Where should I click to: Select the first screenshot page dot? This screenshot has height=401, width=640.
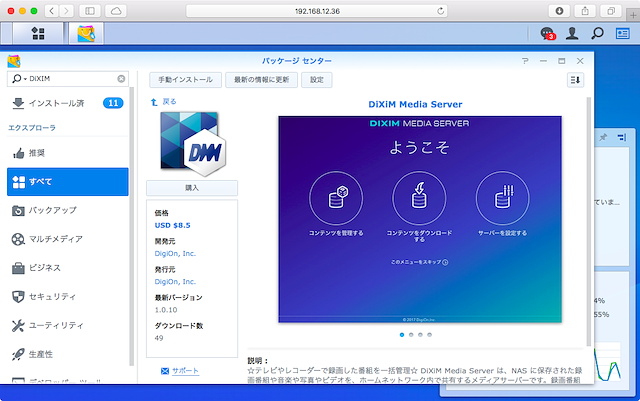tap(402, 335)
